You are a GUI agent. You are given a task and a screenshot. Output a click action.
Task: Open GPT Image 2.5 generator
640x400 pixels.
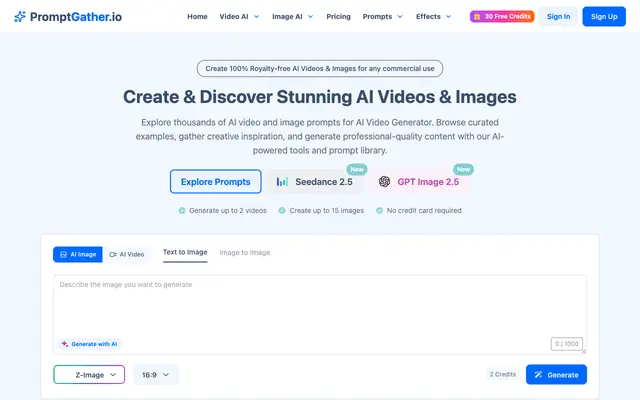(x=419, y=182)
